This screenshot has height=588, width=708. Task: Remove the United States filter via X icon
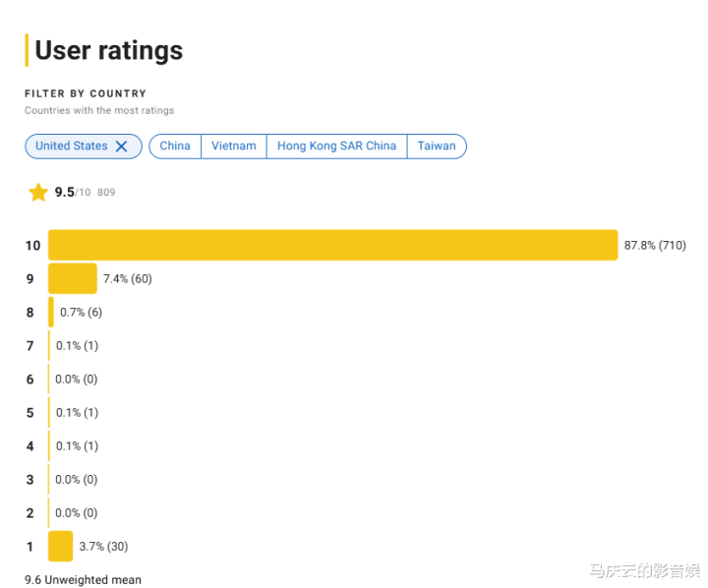pyautogui.click(x=122, y=147)
